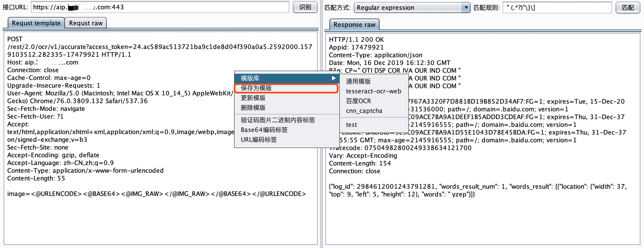644x248 pixels.
Task: Insert the Base64编码标签 tag
Action: click(264, 130)
